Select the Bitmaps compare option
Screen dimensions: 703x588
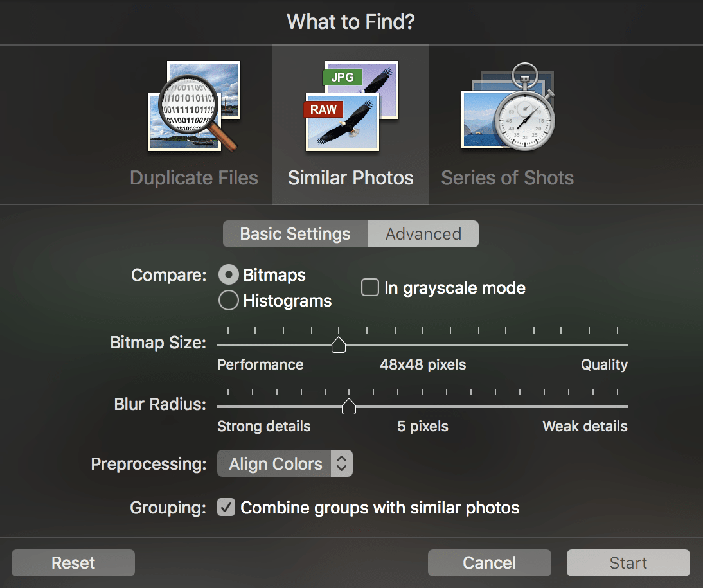coord(229,275)
